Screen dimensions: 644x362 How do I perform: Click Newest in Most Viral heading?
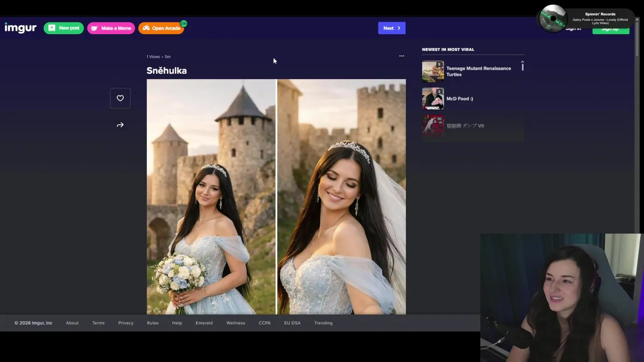click(x=448, y=49)
